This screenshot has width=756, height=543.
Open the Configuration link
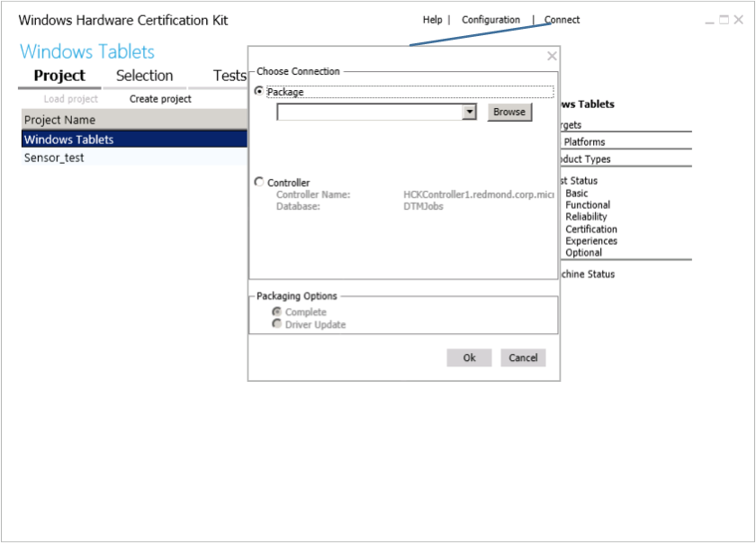[x=490, y=20]
